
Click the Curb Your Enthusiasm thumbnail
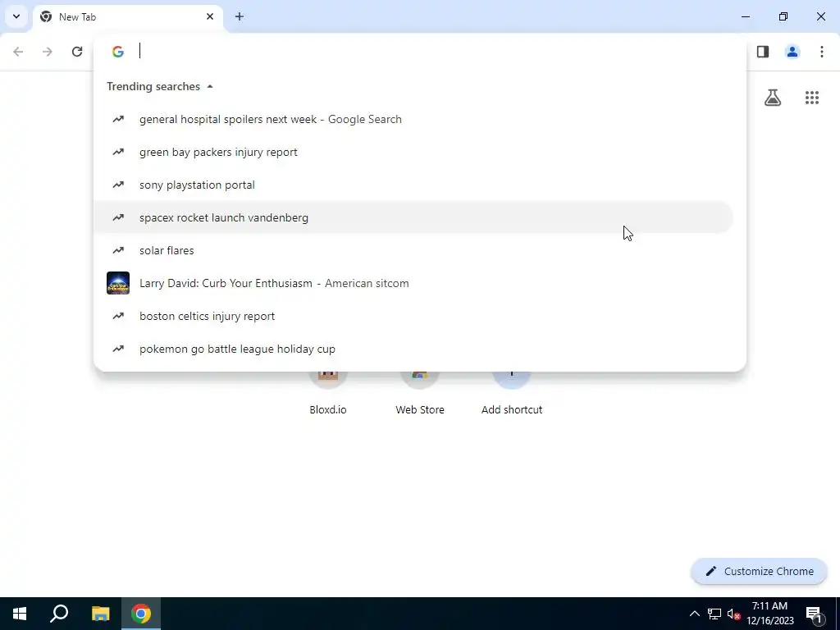pyautogui.click(x=118, y=283)
